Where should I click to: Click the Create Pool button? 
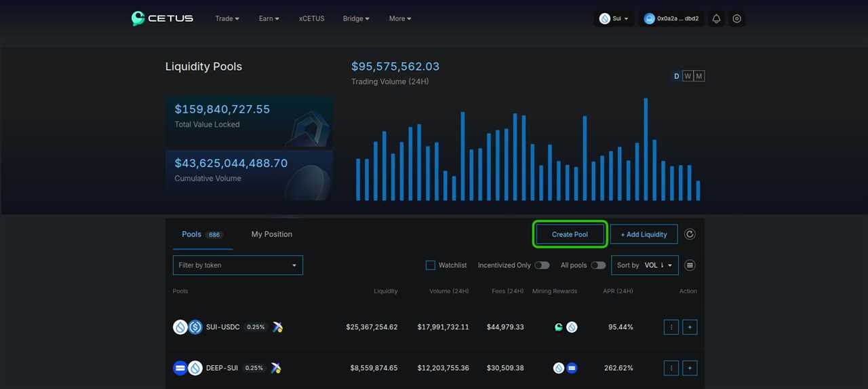pyautogui.click(x=570, y=234)
